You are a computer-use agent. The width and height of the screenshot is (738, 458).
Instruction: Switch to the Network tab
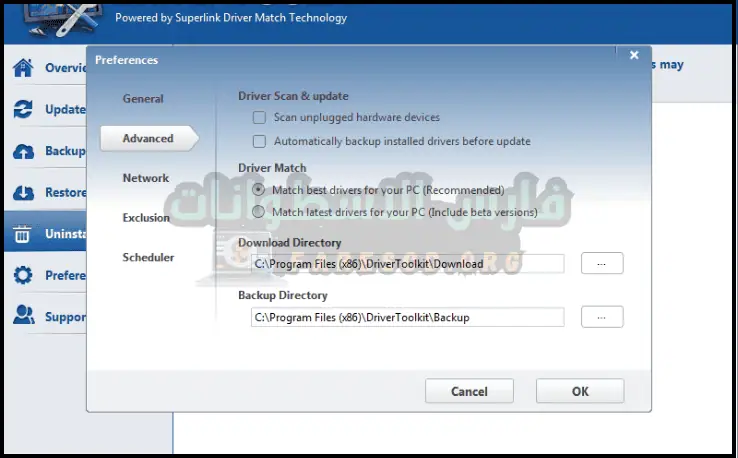(x=146, y=178)
